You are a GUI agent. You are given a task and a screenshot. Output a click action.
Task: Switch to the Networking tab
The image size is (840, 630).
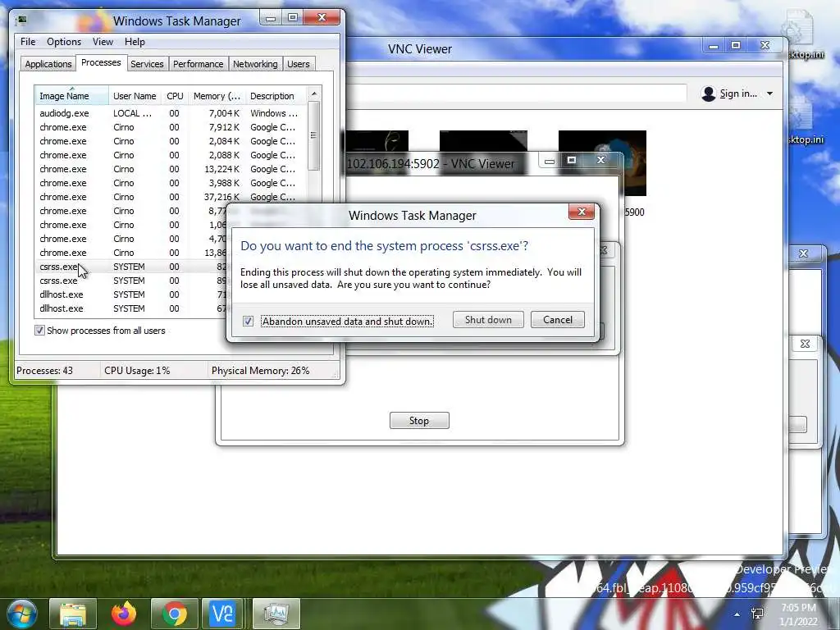pyautogui.click(x=255, y=64)
